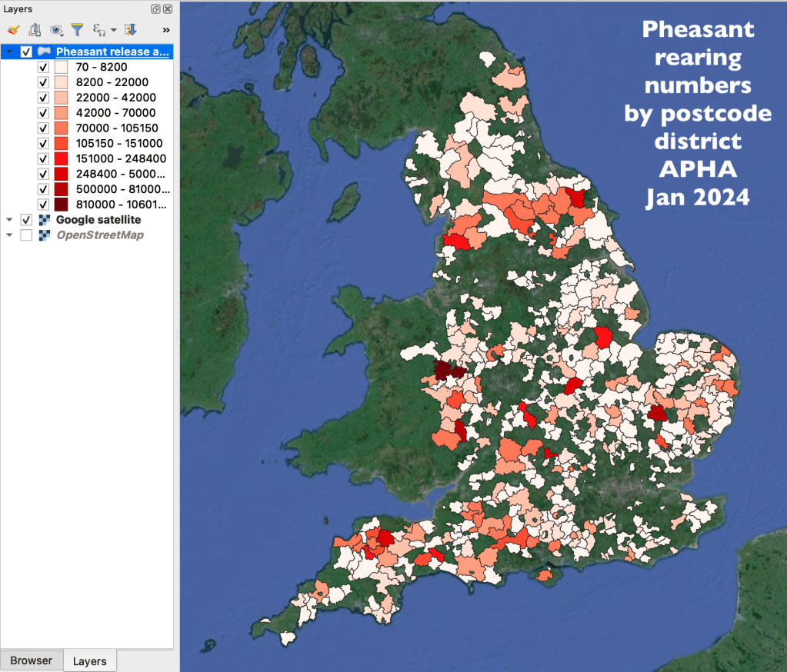This screenshot has width=787, height=672.
Task: Select the Pheasant release layer name
Action: coord(112,52)
